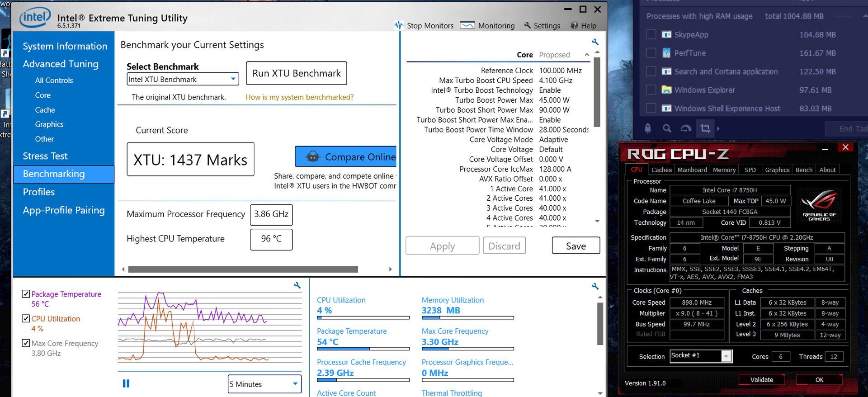The image size is (868, 397).
Task: Collapse the Core Proposed column chevron
Action: (x=587, y=55)
